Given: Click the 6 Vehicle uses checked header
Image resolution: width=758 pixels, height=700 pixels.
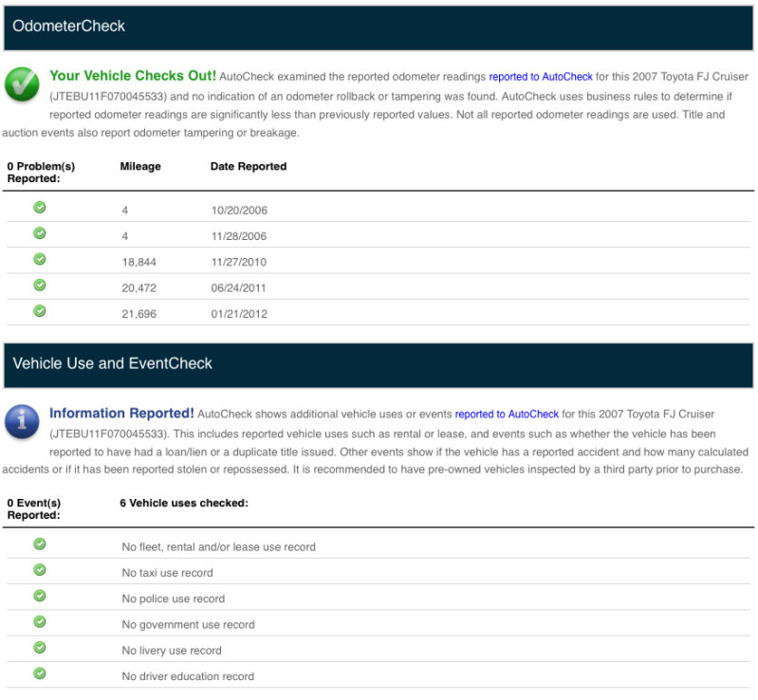Looking at the screenshot, I should click(x=184, y=504).
